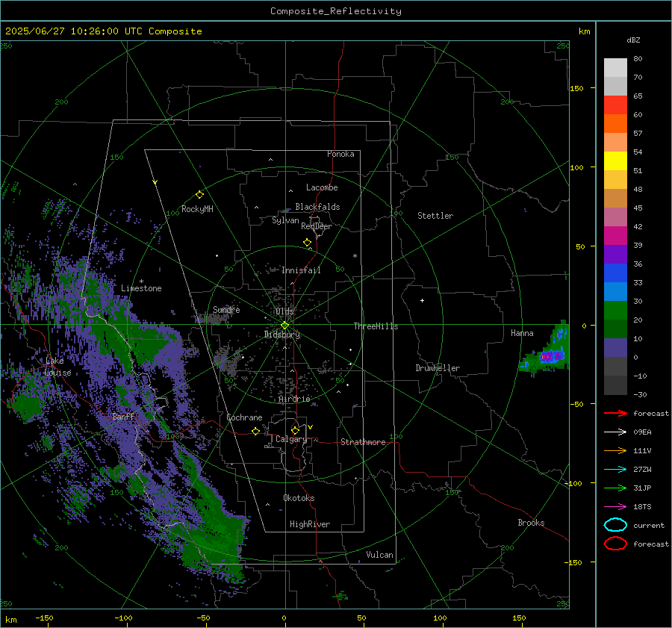Click the yellow marker near RockyMH
This screenshot has width=672, height=628.
[199, 195]
